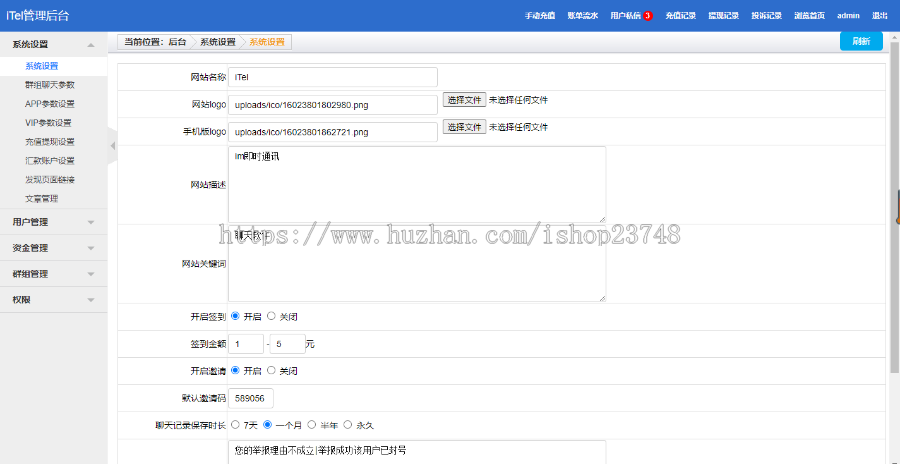
Task: Open 提现记录 in top navigation
Action: pyautogui.click(x=723, y=16)
